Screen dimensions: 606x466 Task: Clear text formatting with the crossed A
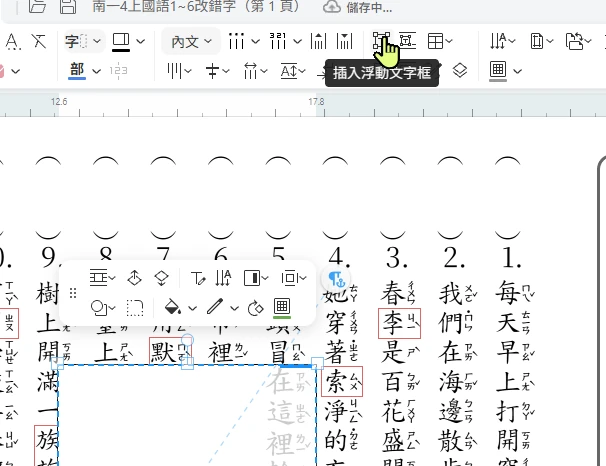39,41
